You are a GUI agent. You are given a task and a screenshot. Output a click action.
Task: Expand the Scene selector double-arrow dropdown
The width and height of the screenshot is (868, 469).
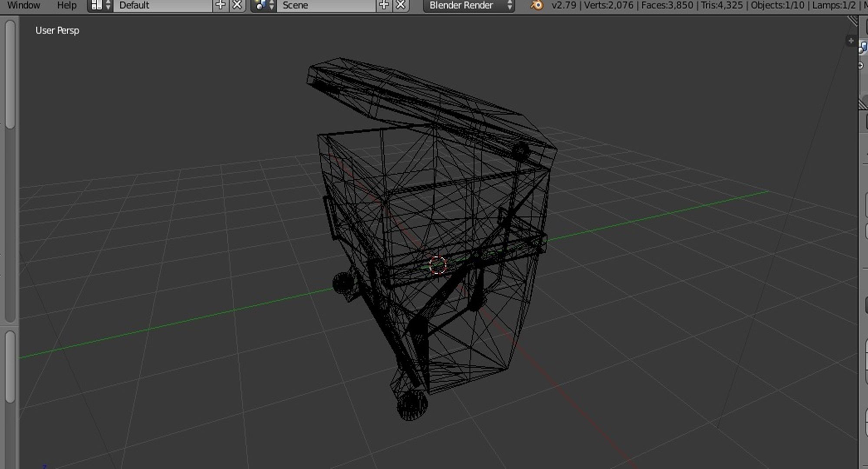tap(271, 5)
